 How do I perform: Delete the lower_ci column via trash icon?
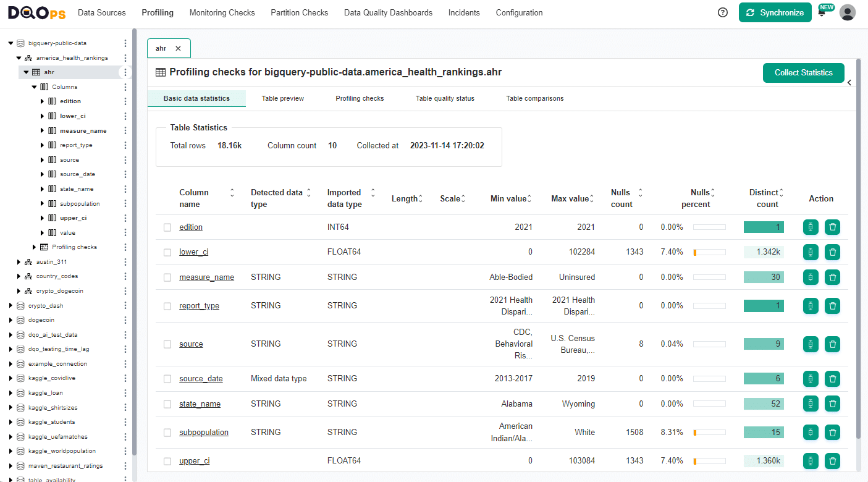(x=832, y=252)
